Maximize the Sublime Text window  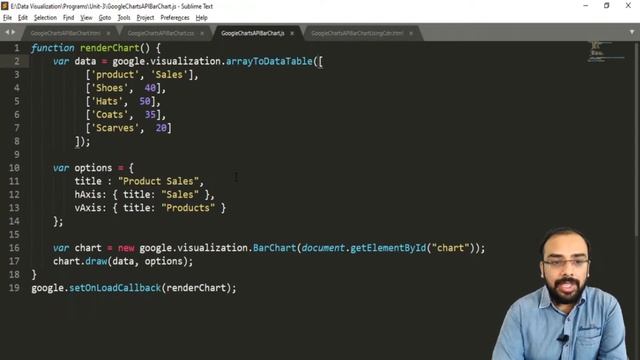pyautogui.click(x=607, y=6)
